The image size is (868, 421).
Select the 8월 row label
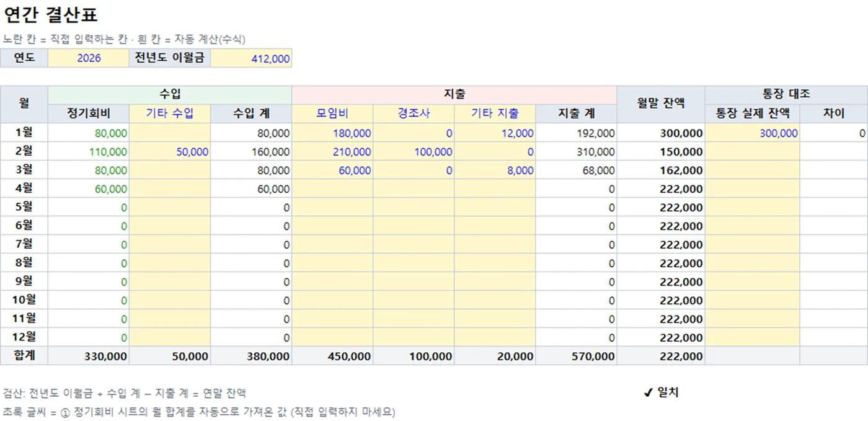(x=24, y=263)
